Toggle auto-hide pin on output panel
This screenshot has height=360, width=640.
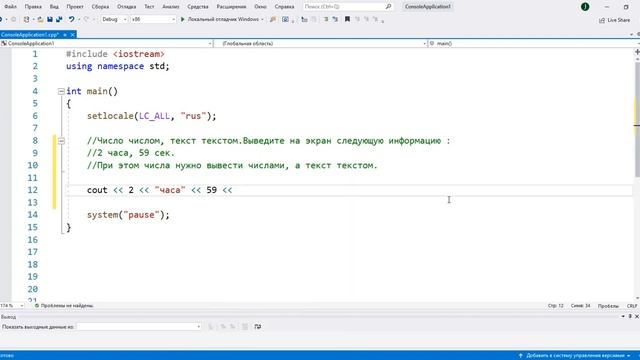pyautogui.click(x=630, y=316)
